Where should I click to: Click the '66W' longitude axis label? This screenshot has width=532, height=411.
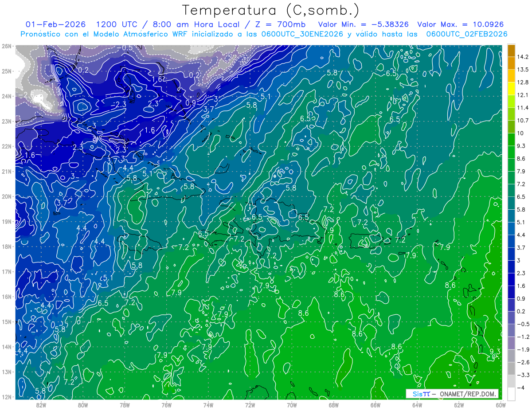tap(376, 404)
